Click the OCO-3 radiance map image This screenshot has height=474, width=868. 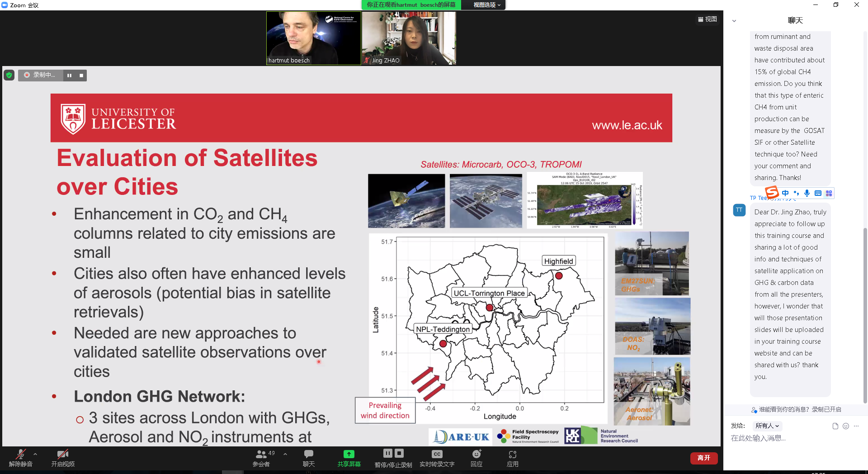pos(585,200)
